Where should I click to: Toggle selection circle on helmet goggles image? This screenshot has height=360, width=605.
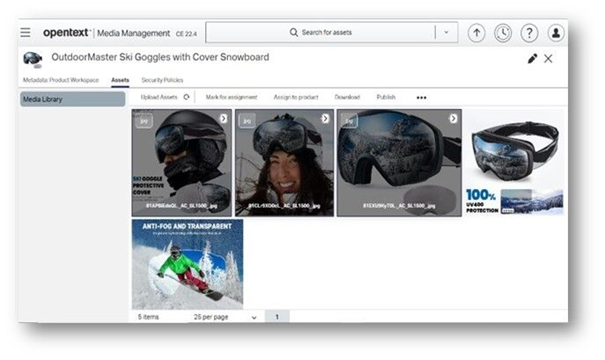pyautogui.click(x=223, y=118)
